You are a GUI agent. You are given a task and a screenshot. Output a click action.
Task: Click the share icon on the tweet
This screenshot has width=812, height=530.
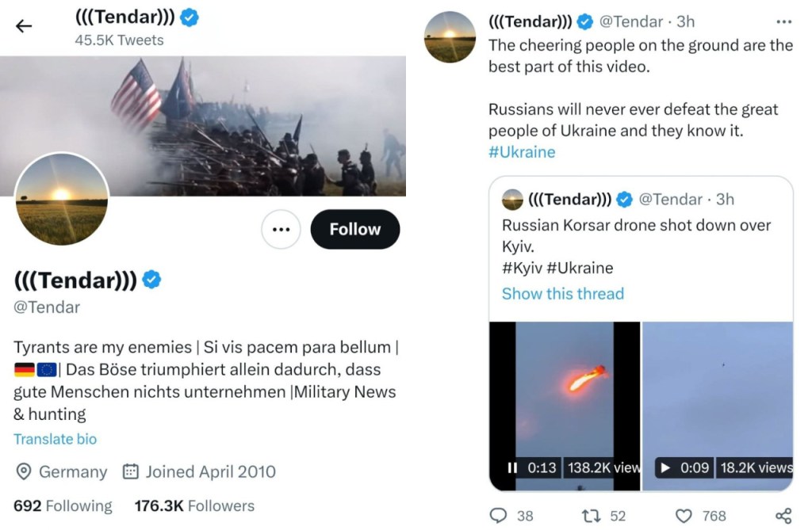pyautogui.click(x=783, y=516)
